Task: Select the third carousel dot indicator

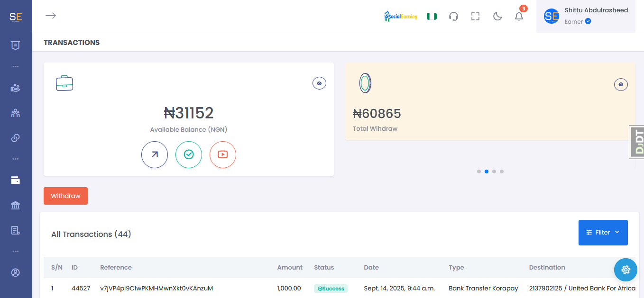Action: [494, 172]
